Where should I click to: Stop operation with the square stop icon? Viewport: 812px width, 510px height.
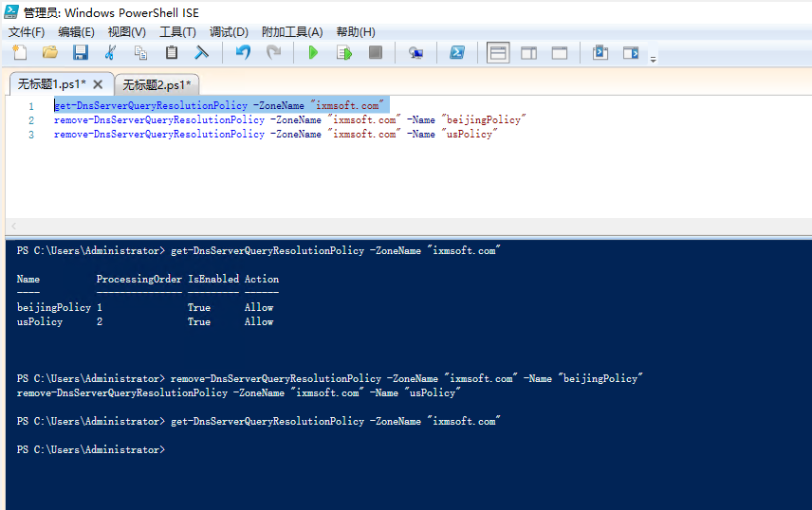point(376,53)
